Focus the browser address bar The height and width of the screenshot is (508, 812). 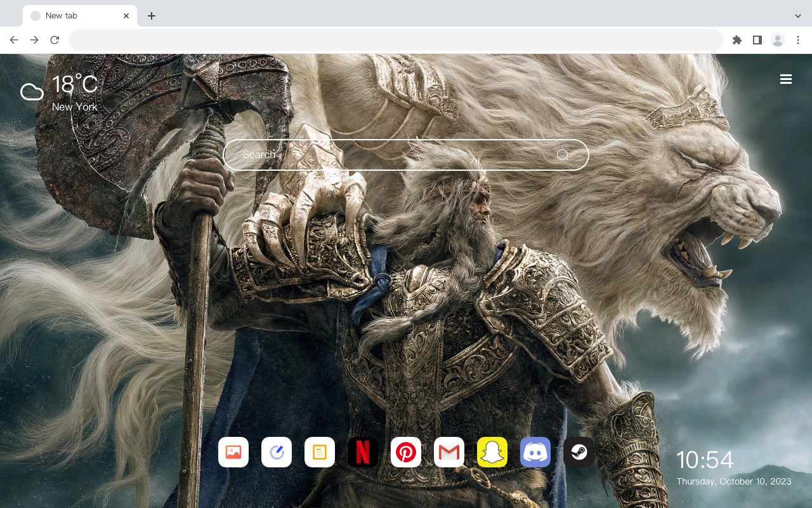coord(396,40)
